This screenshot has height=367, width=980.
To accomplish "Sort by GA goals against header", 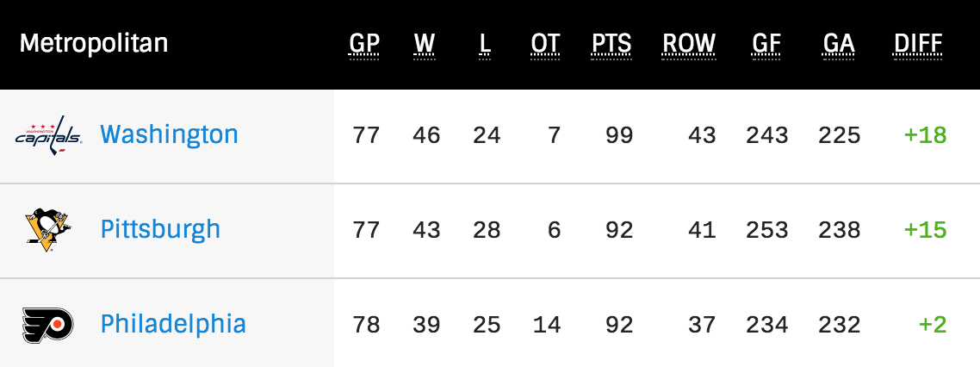I will (x=840, y=44).
